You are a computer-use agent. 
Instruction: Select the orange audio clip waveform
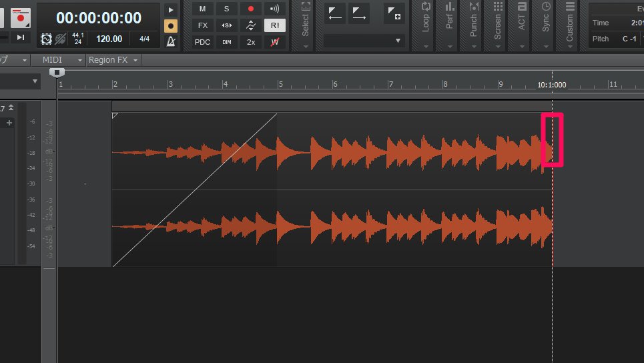(332, 190)
